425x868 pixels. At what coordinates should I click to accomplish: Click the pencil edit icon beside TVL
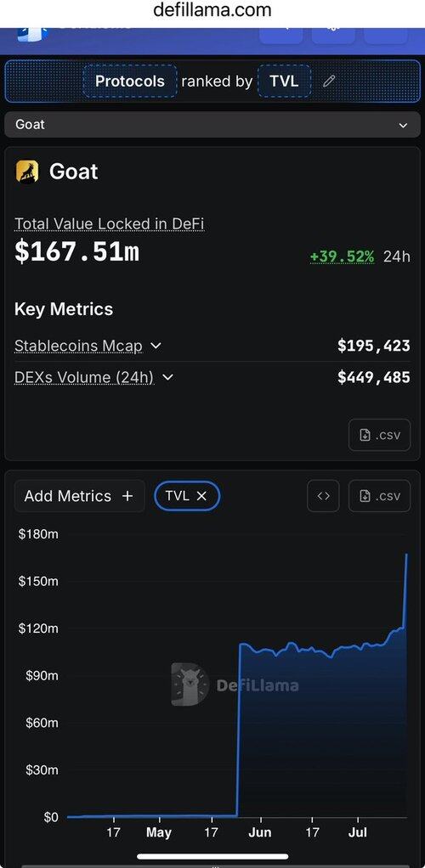click(329, 82)
